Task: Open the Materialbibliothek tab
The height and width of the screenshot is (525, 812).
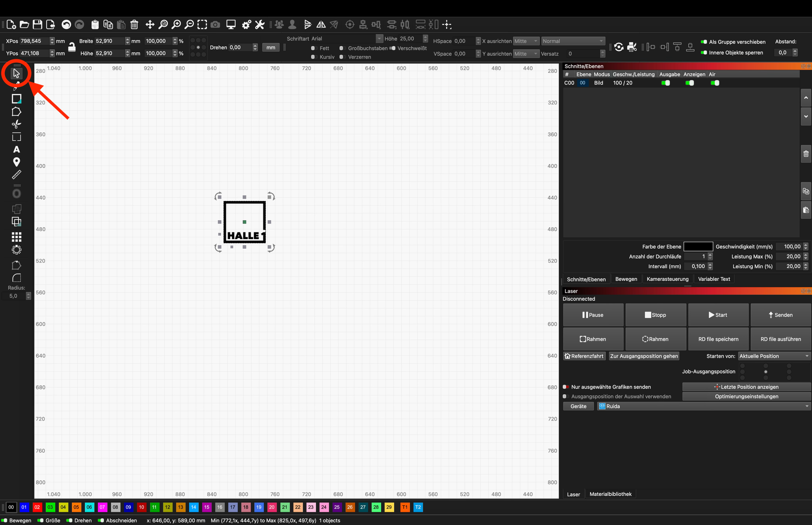Action: (x=610, y=494)
